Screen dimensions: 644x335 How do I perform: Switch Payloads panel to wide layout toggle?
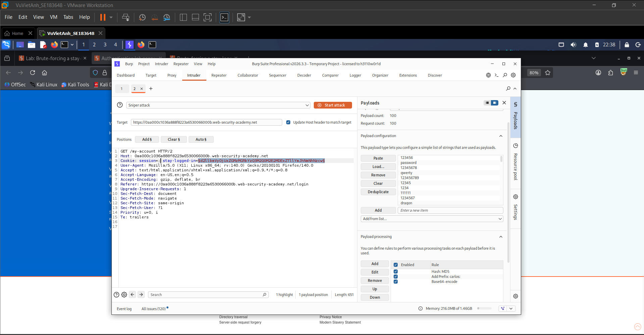coord(495,103)
